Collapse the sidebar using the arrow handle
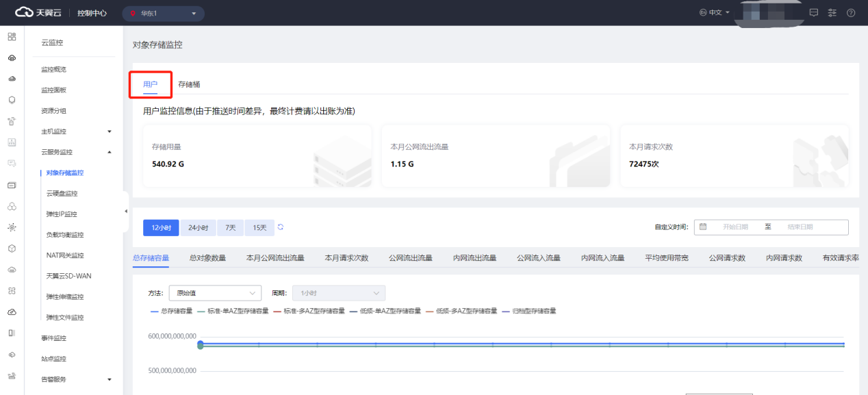Screen dimensions: 868x395 [126, 211]
